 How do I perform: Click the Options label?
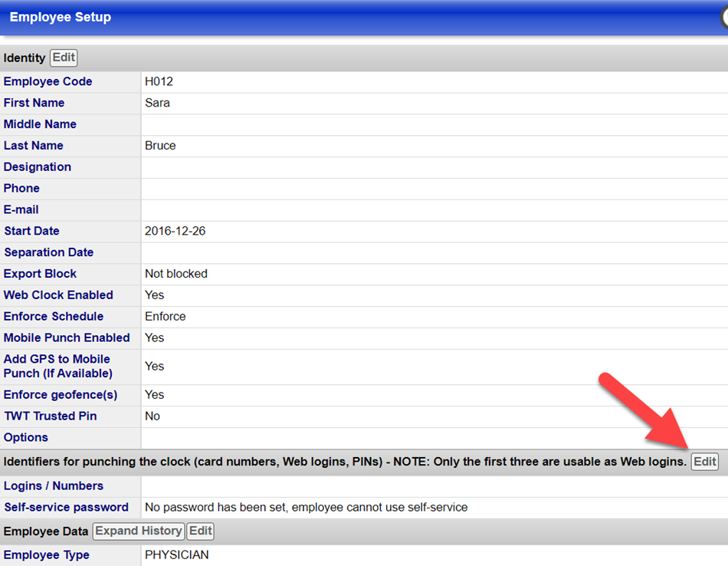[25, 437]
